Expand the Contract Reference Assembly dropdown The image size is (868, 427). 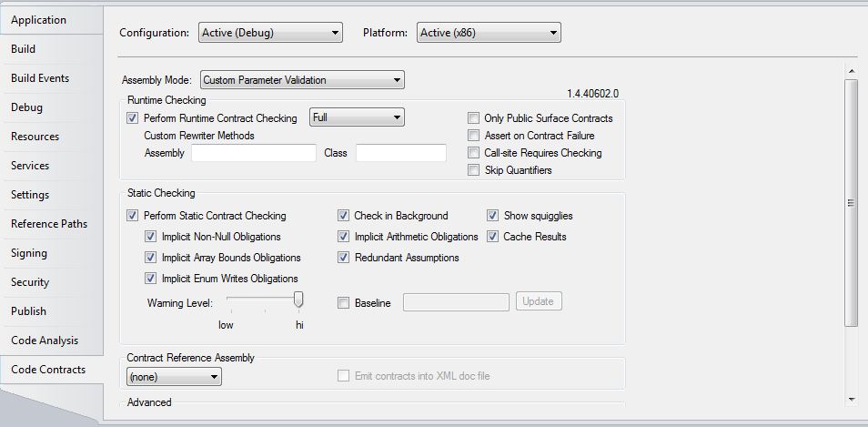173,376
